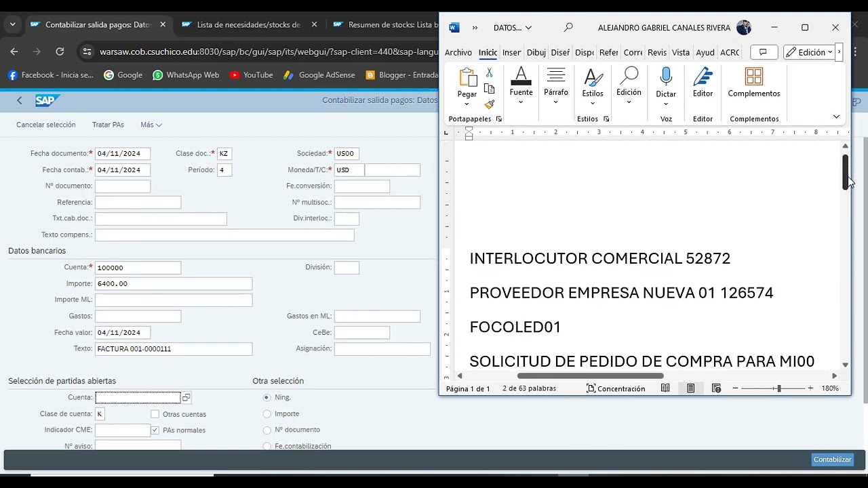868x488 pixels.
Task: Switch to the Insertar tab in Word
Action: [512, 52]
